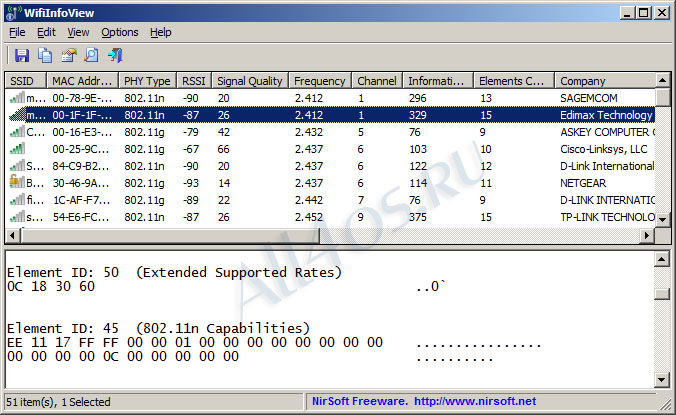Sort by the Frequency column header
Image resolution: width=676 pixels, height=415 pixels.
pos(320,81)
